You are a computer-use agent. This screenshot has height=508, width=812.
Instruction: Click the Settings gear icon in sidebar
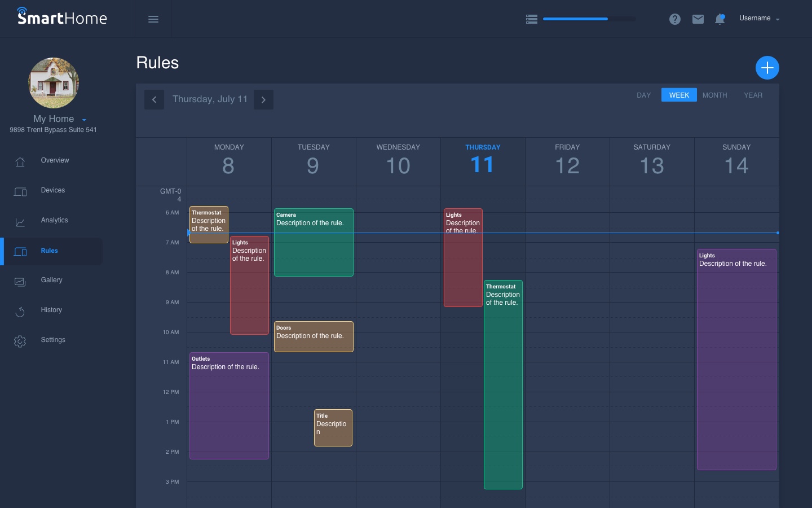click(20, 341)
